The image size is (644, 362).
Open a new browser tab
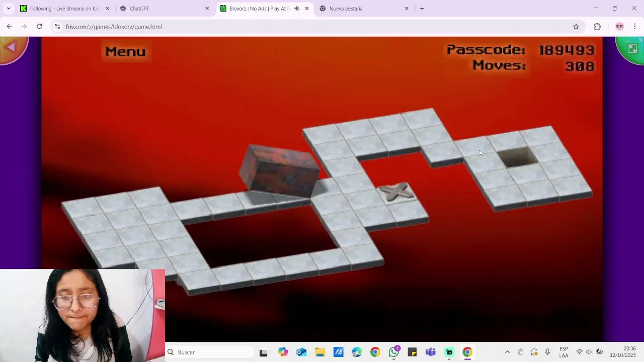[x=422, y=9]
